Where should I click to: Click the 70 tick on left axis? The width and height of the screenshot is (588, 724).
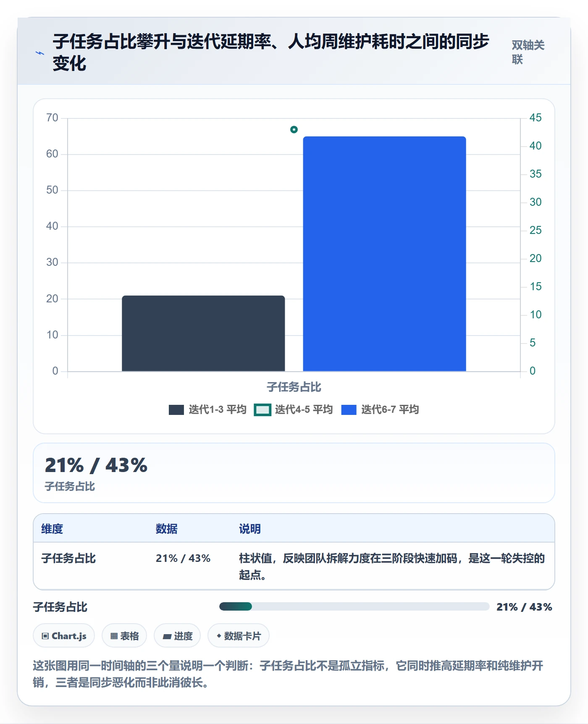point(52,118)
